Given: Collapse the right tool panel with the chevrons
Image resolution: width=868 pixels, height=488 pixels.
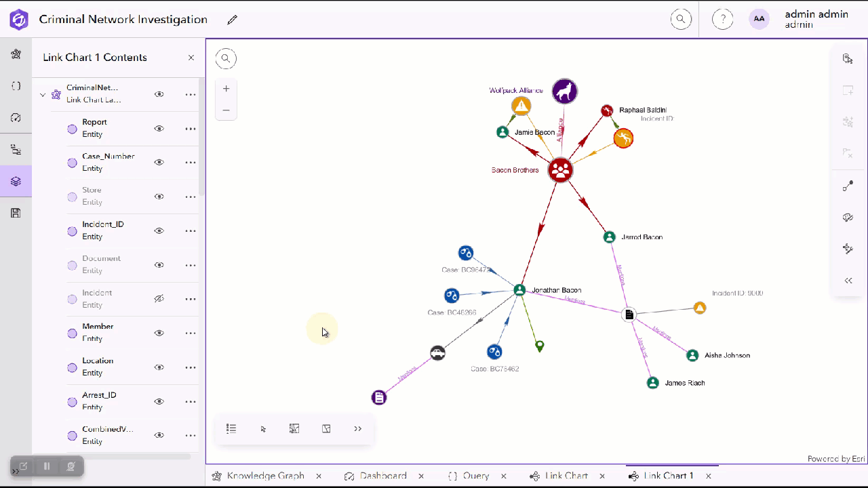Looking at the screenshot, I should point(848,280).
